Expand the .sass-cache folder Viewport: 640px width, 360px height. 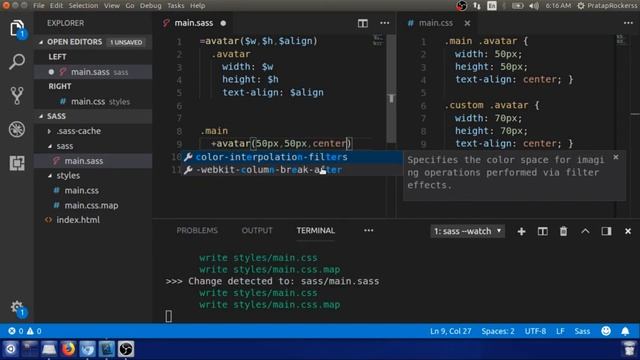point(49,131)
